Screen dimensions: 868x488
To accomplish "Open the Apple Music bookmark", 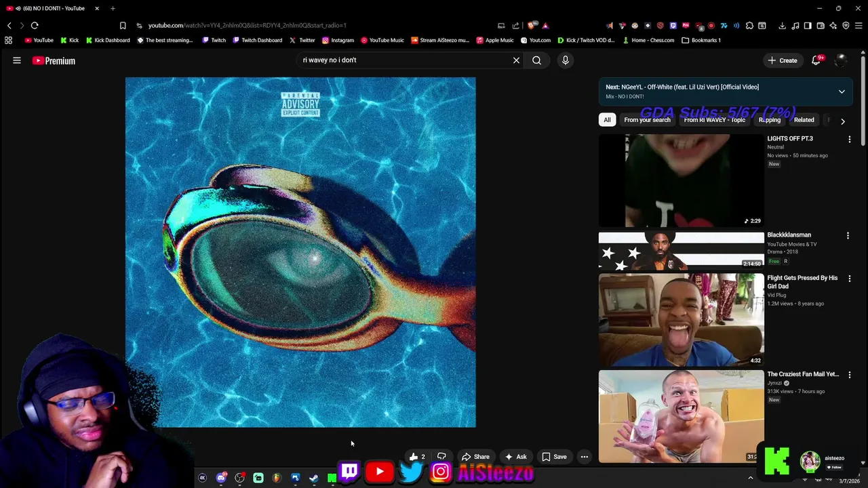I will (495, 40).
